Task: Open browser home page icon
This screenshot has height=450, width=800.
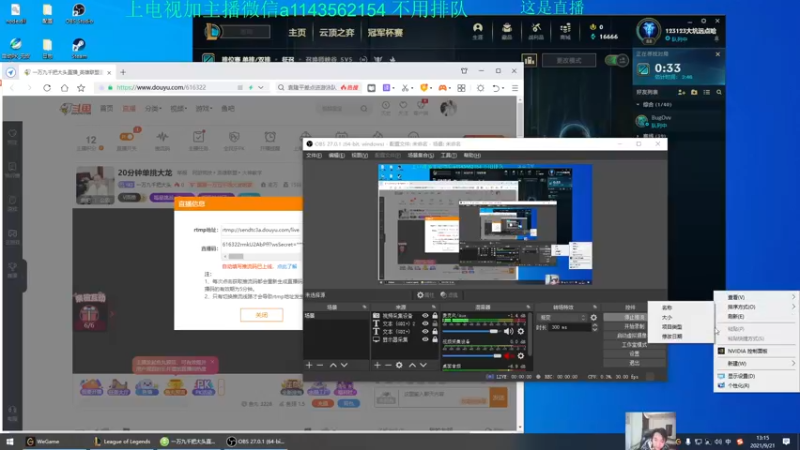Action: (64, 88)
